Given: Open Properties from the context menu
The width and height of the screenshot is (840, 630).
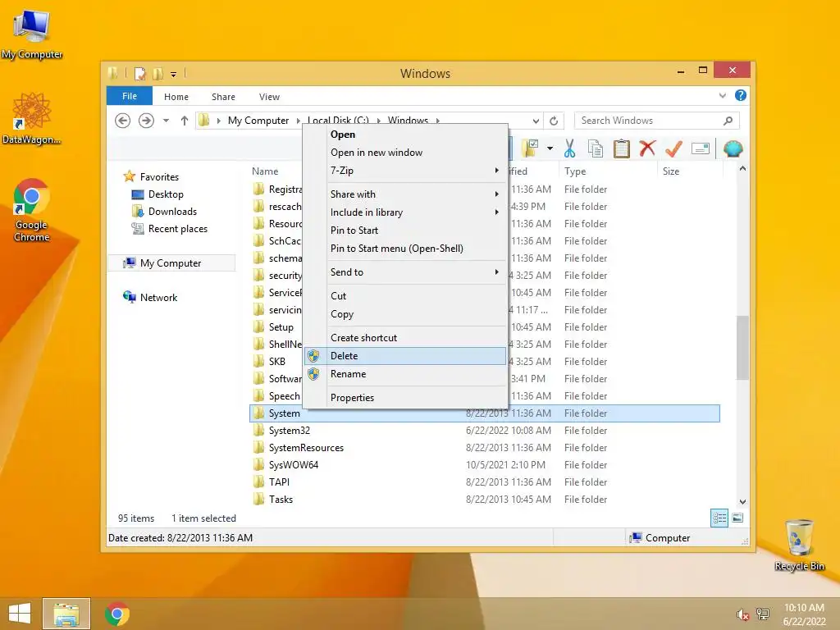Looking at the screenshot, I should (x=406, y=398).
